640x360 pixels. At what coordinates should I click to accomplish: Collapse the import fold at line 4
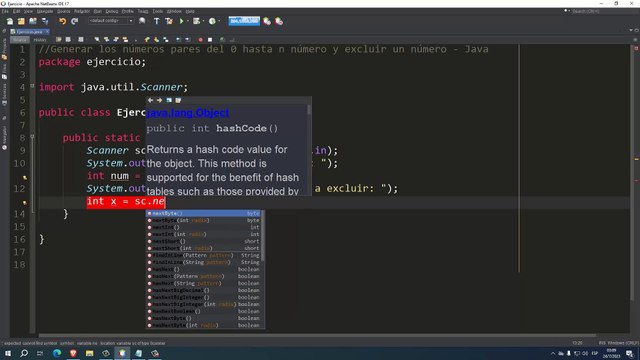[x=32, y=86]
